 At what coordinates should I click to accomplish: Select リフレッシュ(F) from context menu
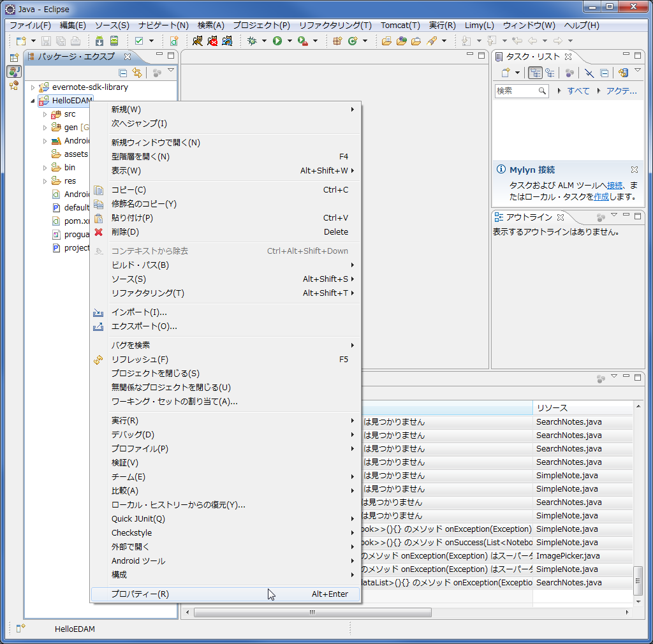[225, 359]
